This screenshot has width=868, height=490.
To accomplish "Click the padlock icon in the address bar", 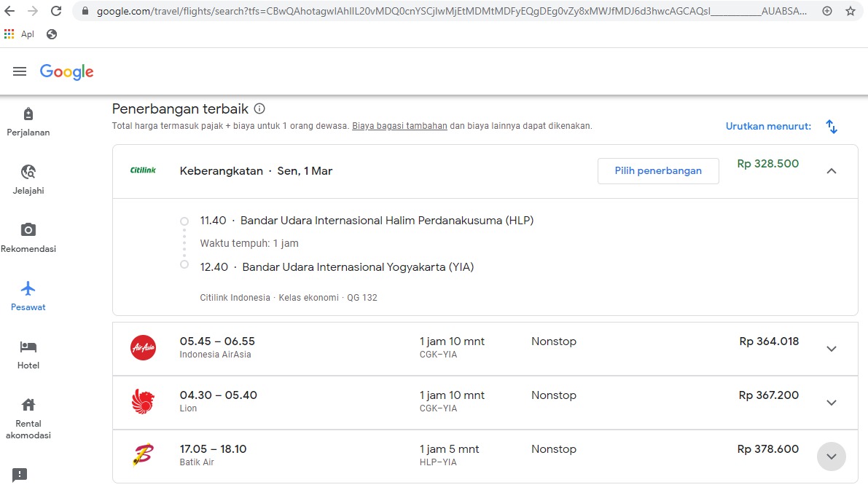I will point(85,11).
